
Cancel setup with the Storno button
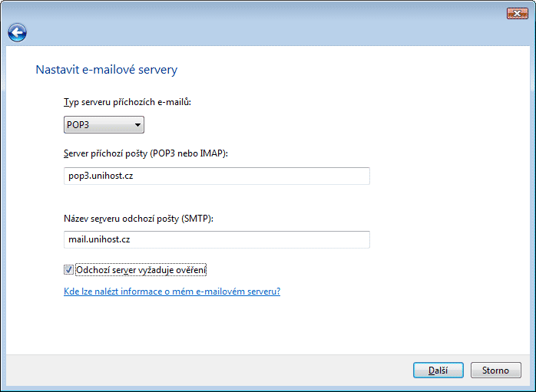(x=495, y=371)
